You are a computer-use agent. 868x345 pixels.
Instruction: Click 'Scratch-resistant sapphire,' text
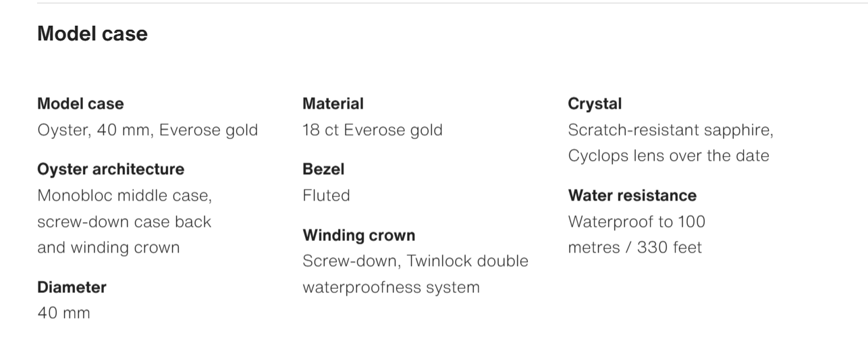[x=671, y=130]
